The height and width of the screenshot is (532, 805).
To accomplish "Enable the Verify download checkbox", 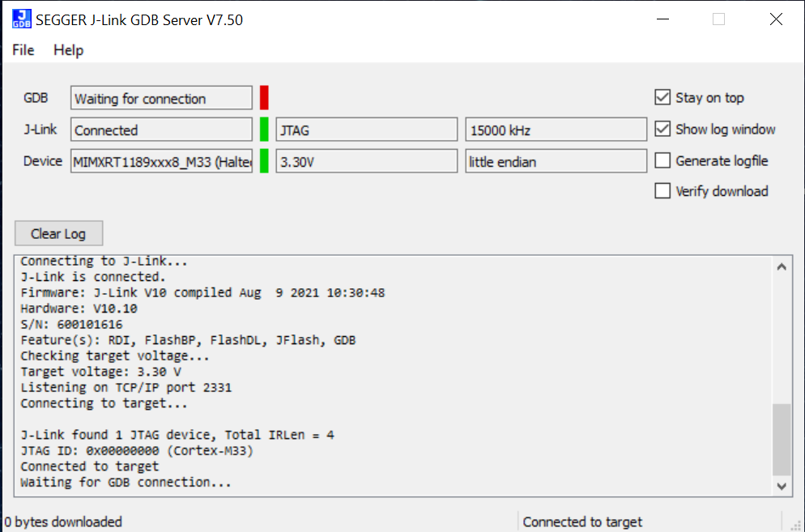I will (x=662, y=192).
